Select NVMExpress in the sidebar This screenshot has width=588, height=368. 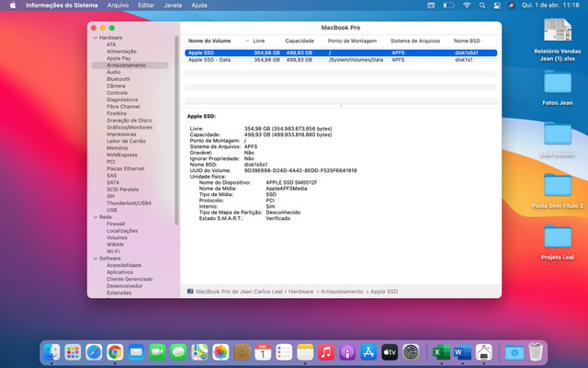coord(122,155)
